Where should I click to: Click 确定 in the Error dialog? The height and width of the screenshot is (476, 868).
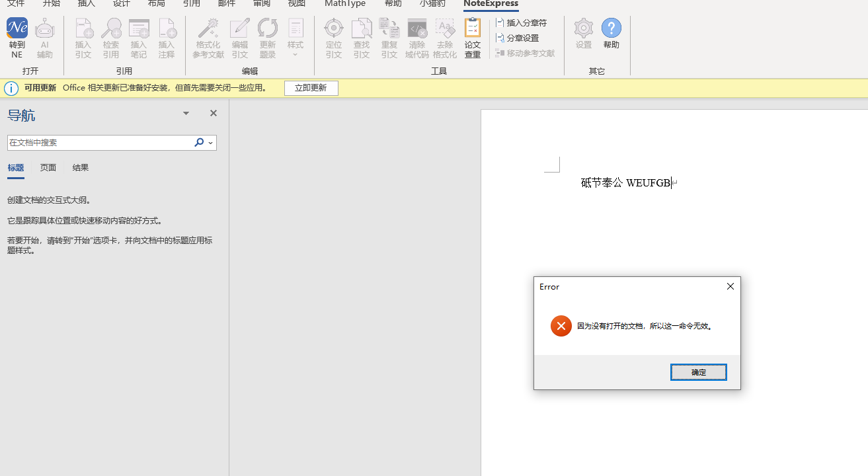pos(699,372)
